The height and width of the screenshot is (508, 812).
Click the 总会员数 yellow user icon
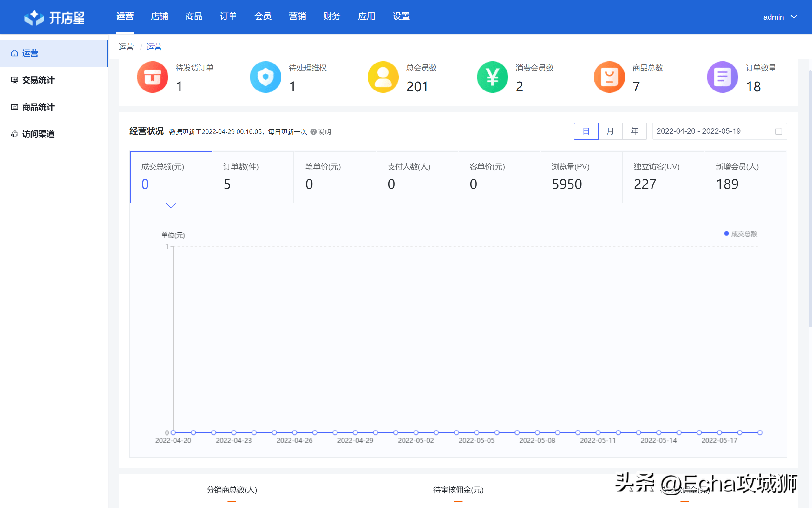pyautogui.click(x=383, y=77)
